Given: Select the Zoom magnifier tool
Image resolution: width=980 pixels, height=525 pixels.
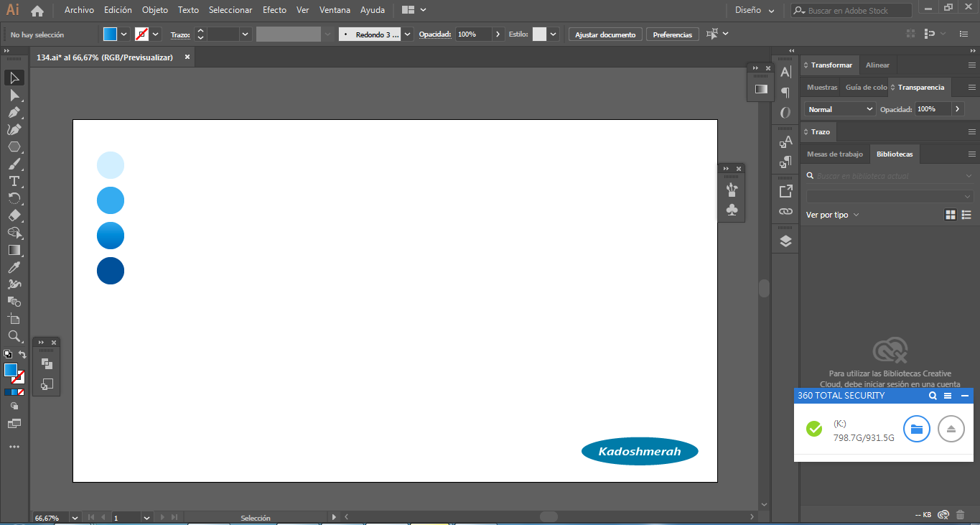Looking at the screenshot, I should 14,336.
